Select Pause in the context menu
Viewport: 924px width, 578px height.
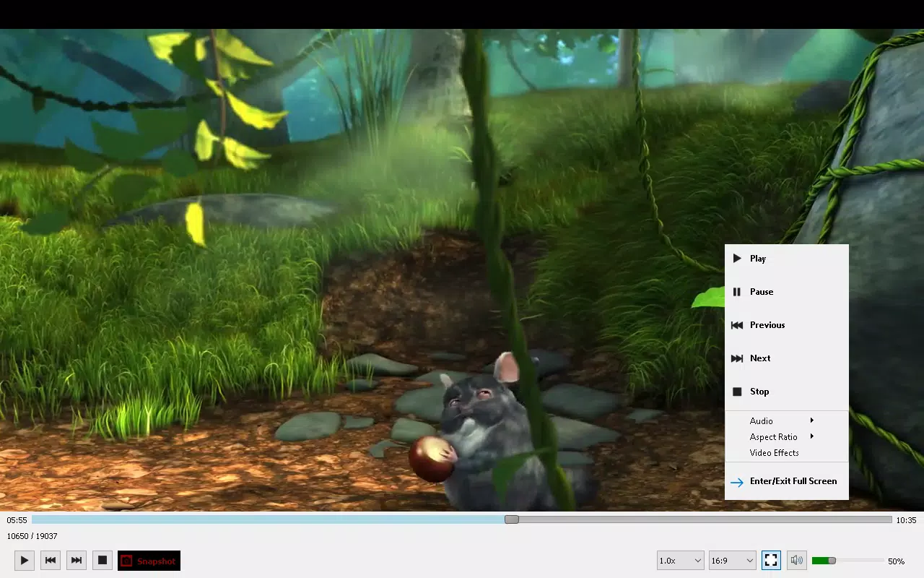pos(787,292)
